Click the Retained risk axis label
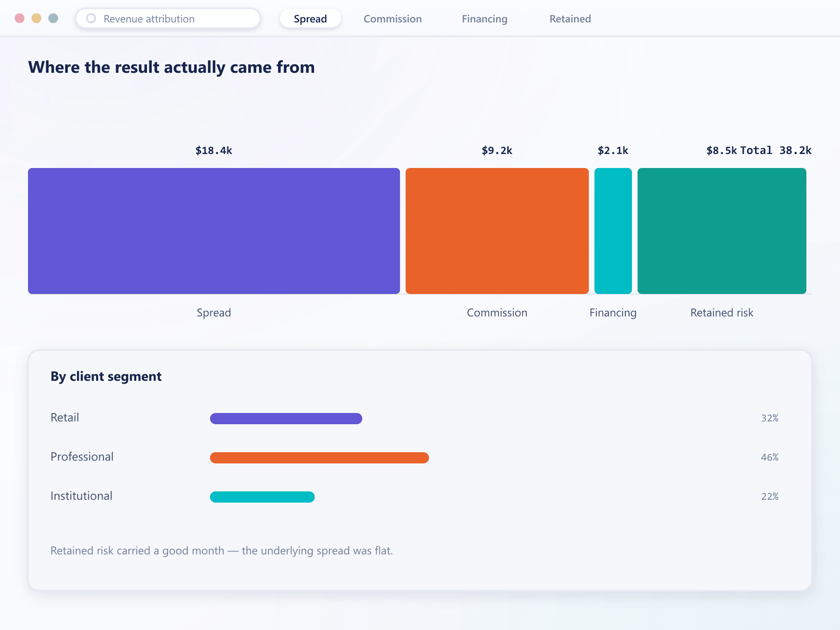840x630 pixels. coord(722,313)
